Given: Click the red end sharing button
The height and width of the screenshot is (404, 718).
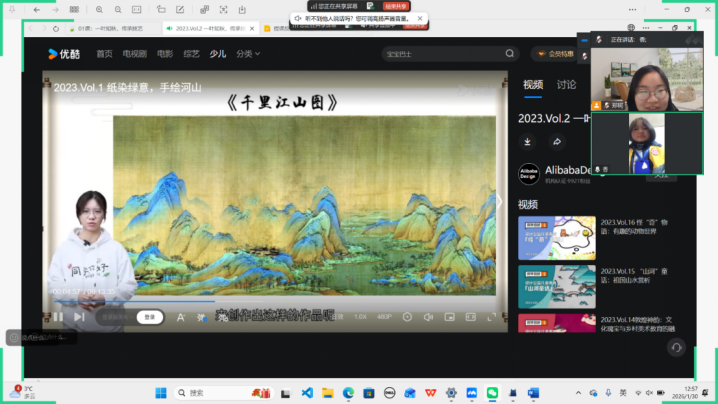Looking at the screenshot, I should [396, 6].
